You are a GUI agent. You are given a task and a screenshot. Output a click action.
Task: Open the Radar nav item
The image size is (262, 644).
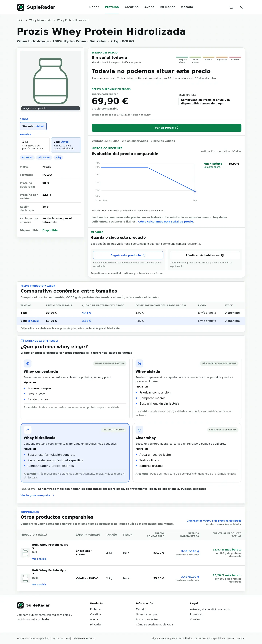pyautogui.click(x=94, y=7)
